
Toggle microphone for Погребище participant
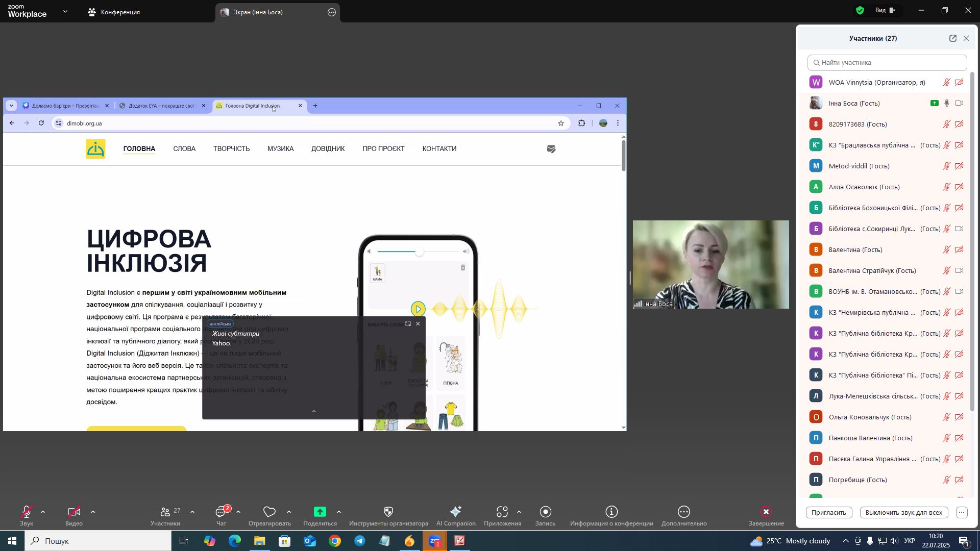[946, 480]
